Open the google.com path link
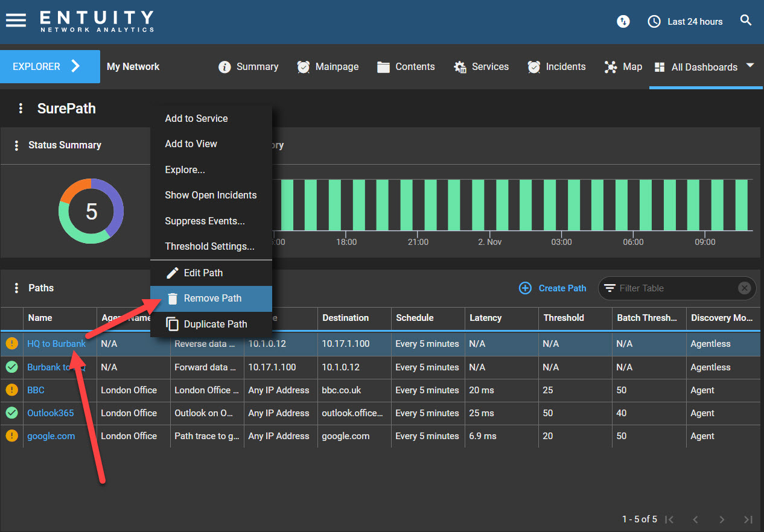 51,436
